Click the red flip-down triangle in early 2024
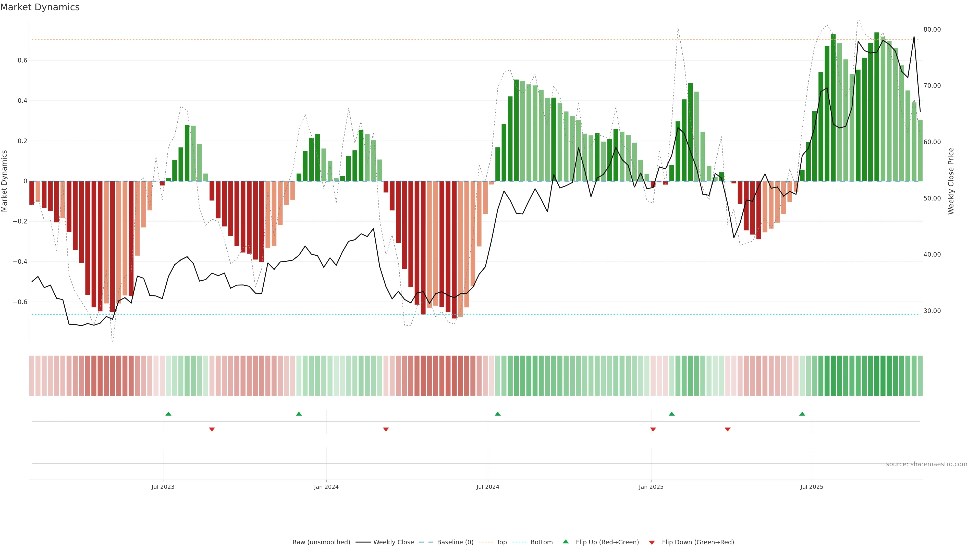Screen dimensions: 980x551 (386, 429)
